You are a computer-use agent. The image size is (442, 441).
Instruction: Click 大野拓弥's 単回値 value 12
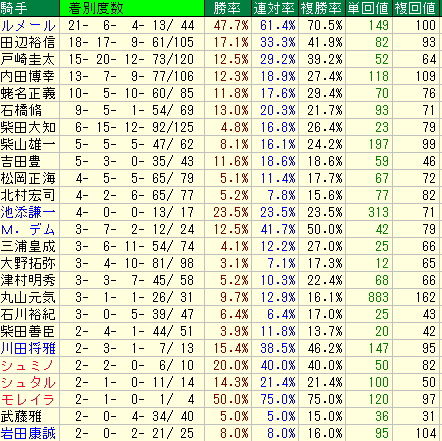382,264
